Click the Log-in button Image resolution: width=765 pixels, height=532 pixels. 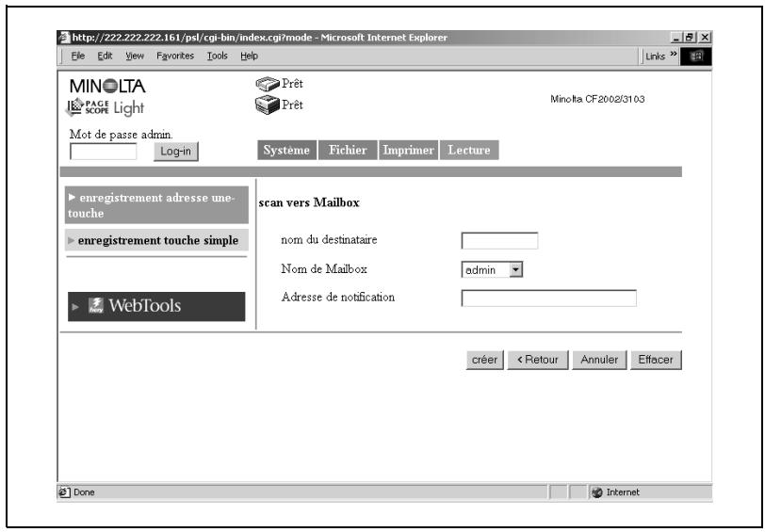click(175, 152)
